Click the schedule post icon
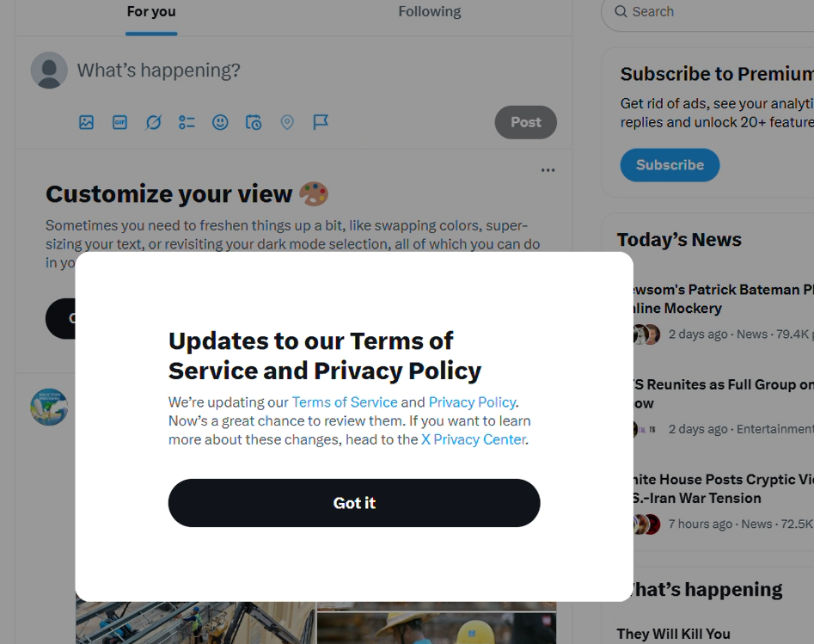This screenshot has height=644, width=814. pyautogui.click(x=254, y=122)
